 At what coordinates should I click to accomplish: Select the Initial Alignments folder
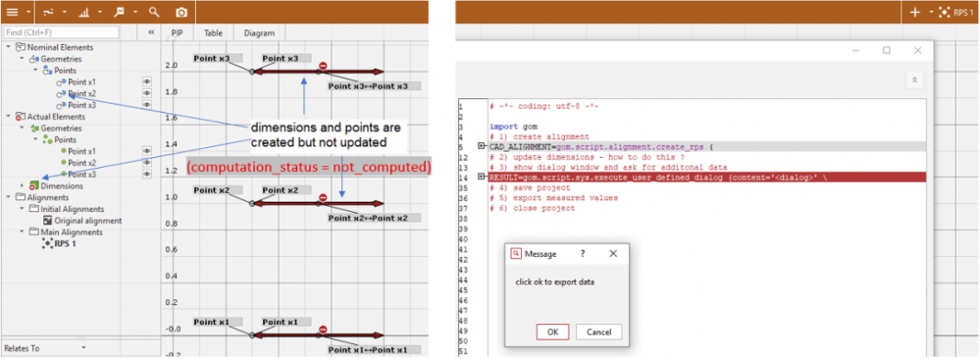coord(72,209)
